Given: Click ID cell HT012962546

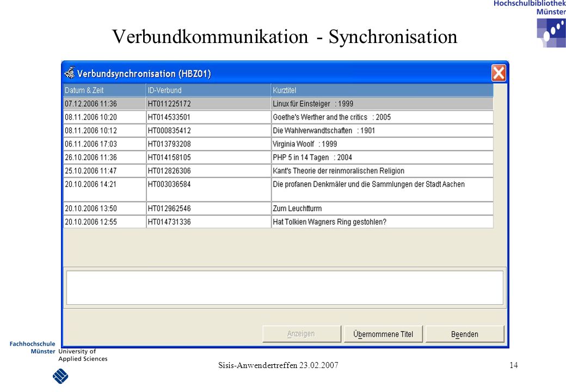Looking at the screenshot, I should click(208, 209).
